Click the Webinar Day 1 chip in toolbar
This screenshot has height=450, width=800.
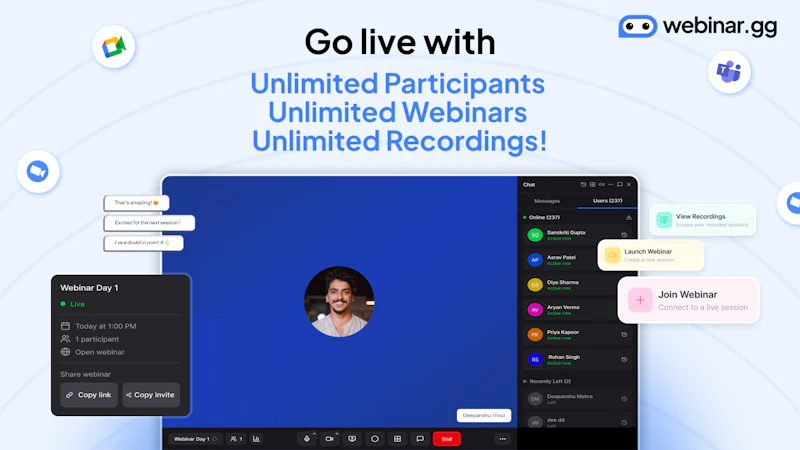pos(195,439)
